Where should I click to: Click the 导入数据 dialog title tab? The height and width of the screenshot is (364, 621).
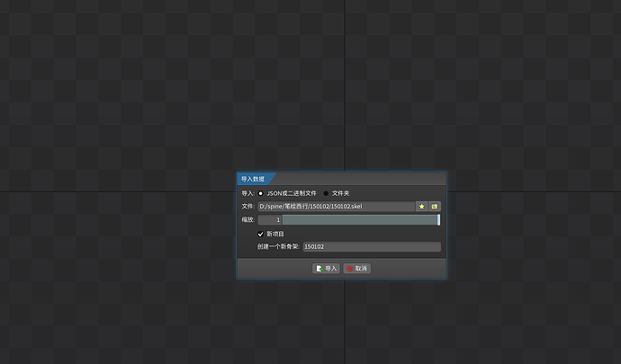pyautogui.click(x=254, y=179)
